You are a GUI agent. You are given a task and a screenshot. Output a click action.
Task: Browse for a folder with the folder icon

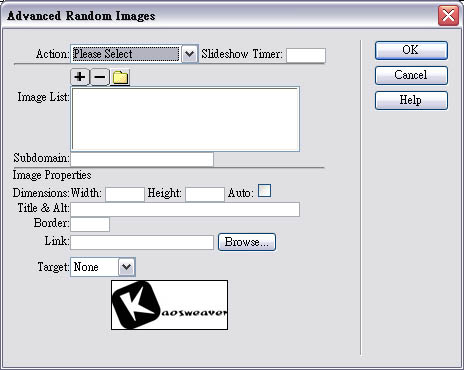click(x=120, y=77)
